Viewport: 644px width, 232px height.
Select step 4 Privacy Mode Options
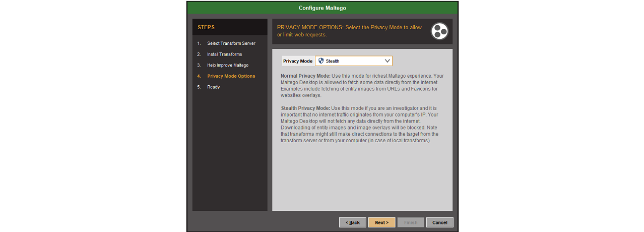coord(231,76)
